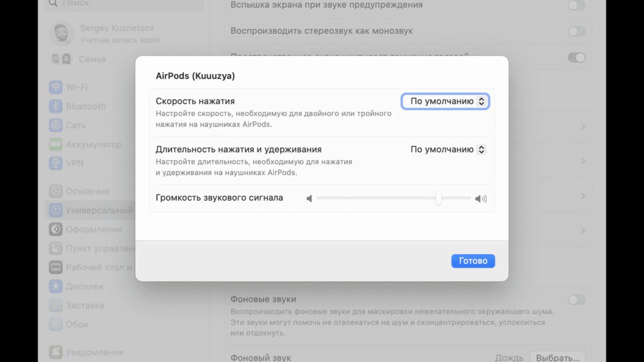Open the Основные sidebar section
This screenshot has height=362, width=644.
87,191
